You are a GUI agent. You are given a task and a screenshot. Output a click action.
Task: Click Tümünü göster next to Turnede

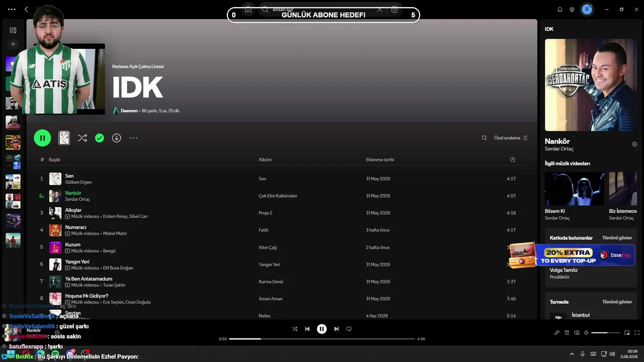tap(617, 302)
